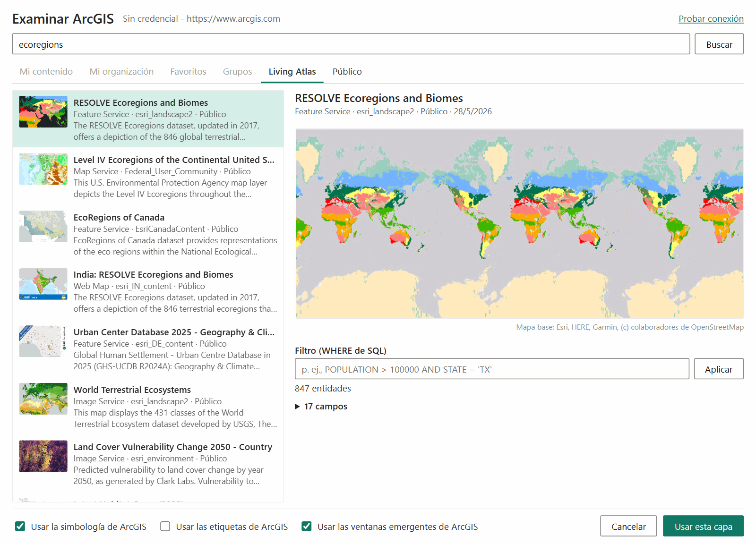Expand the 17 campos disclosure triangle
Image resolution: width=756 pixels, height=544 pixels.
pos(297,407)
